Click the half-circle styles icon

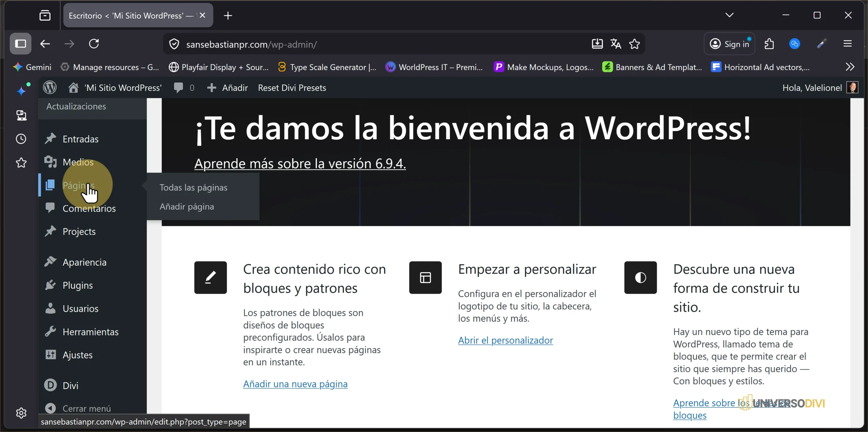pos(640,277)
